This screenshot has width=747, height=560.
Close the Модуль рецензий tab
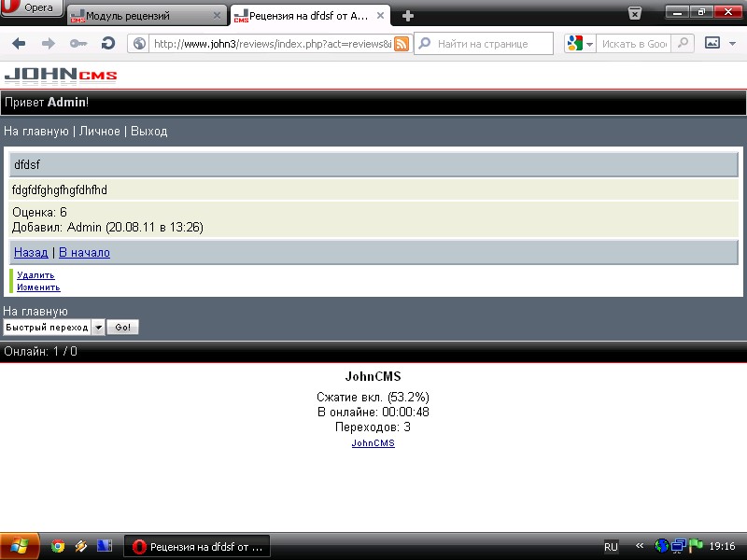click(x=217, y=16)
